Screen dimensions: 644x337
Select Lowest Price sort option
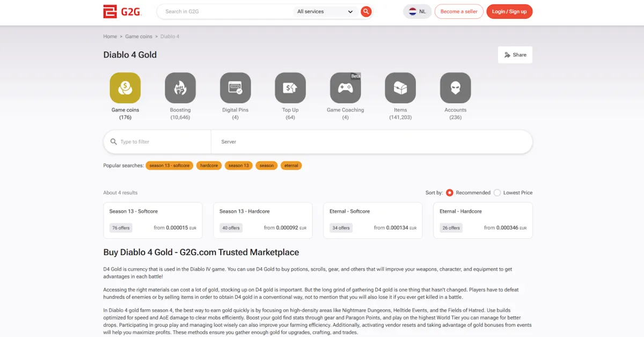click(x=497, y=193)
